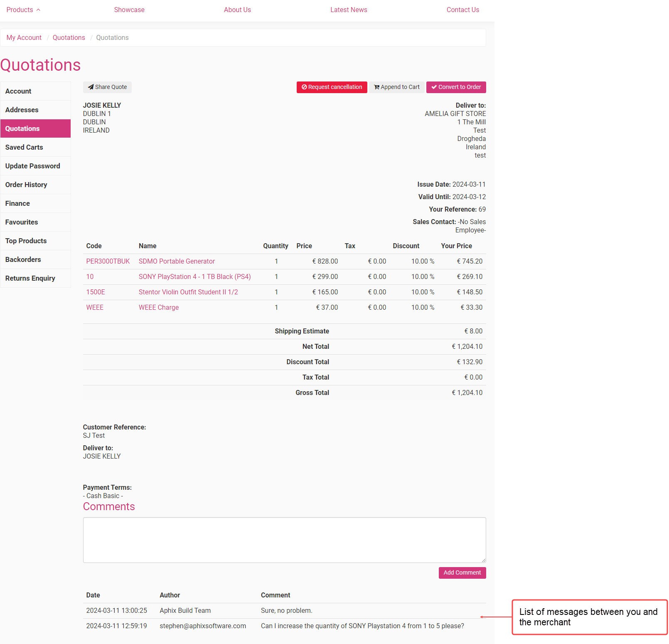Open the Latest News page
The height and width of the screenshot is (644, 669).
(x=349, y=10)
